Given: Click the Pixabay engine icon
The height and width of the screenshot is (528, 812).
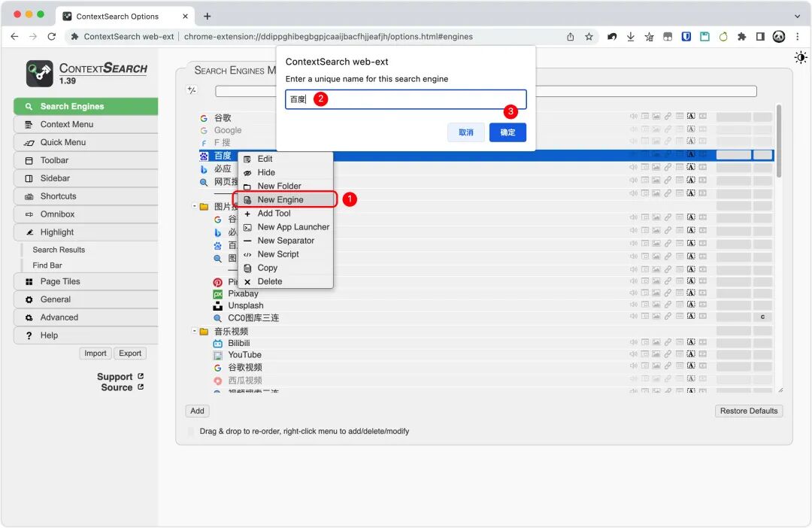Looking at the screenshot, I should pos(218,294).
